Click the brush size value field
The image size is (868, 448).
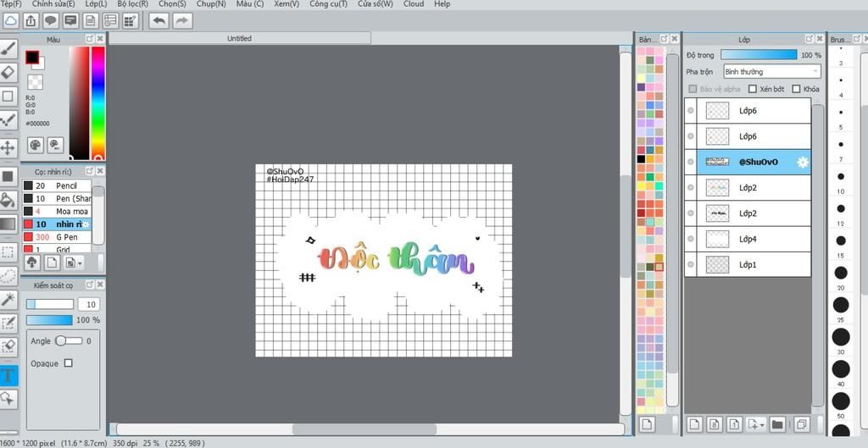[x=88, y=304]
